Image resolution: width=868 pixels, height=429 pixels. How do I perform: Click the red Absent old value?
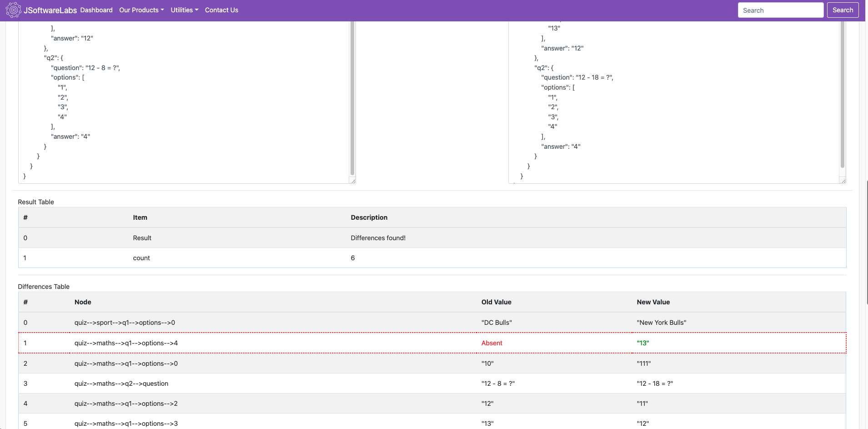[x=492, y=343]
